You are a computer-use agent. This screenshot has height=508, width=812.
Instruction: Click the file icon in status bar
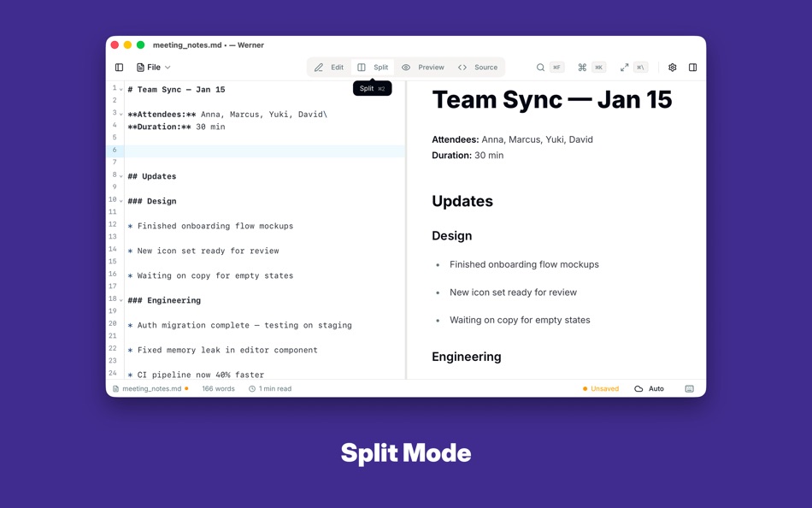115,389
